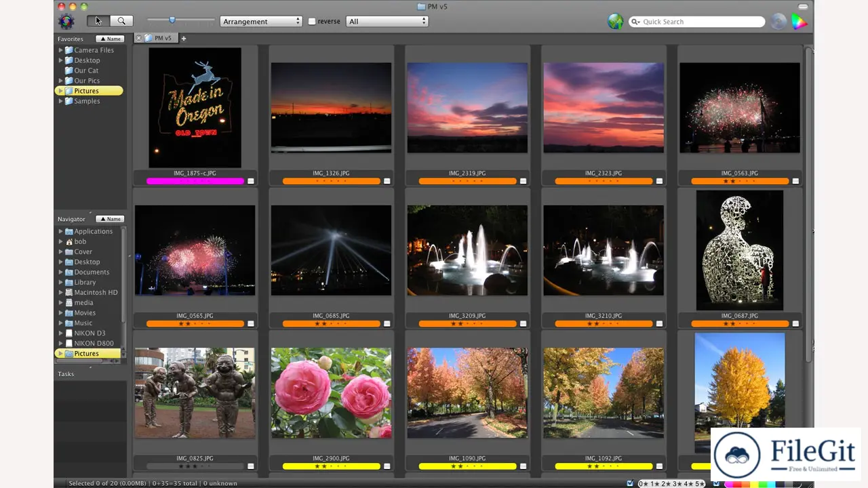Expand the Movies folder in Navigator
This screenshot has width=868, height=488.
point(60,312)
